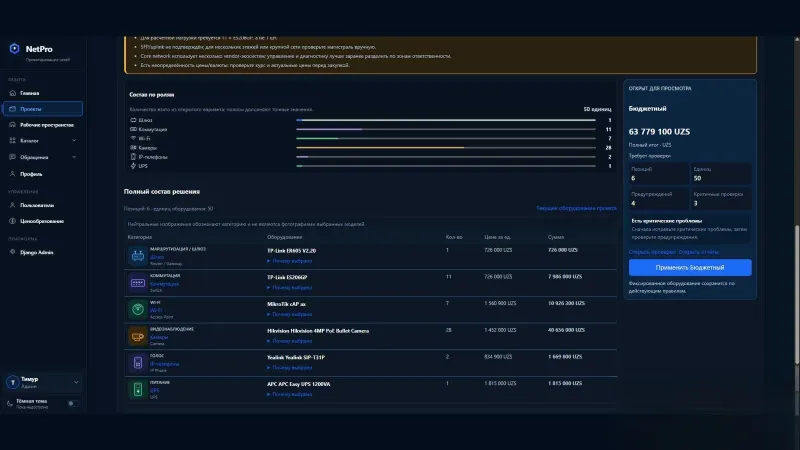Click the user icon beside Пользователи
This screenshot has height=450, width=800.
click(13, 205)
